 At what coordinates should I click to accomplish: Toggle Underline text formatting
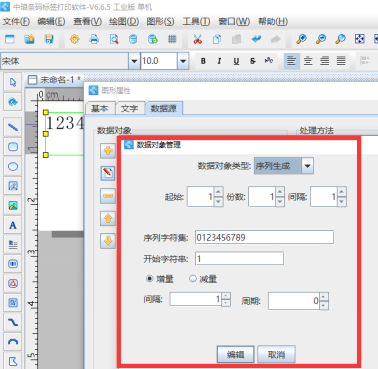click(236, 61)
